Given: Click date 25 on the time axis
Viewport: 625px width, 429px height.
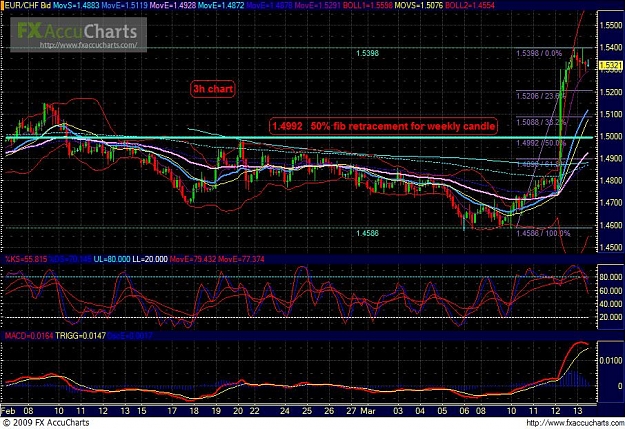Looking at the screenshot, I should click(307, 411).
